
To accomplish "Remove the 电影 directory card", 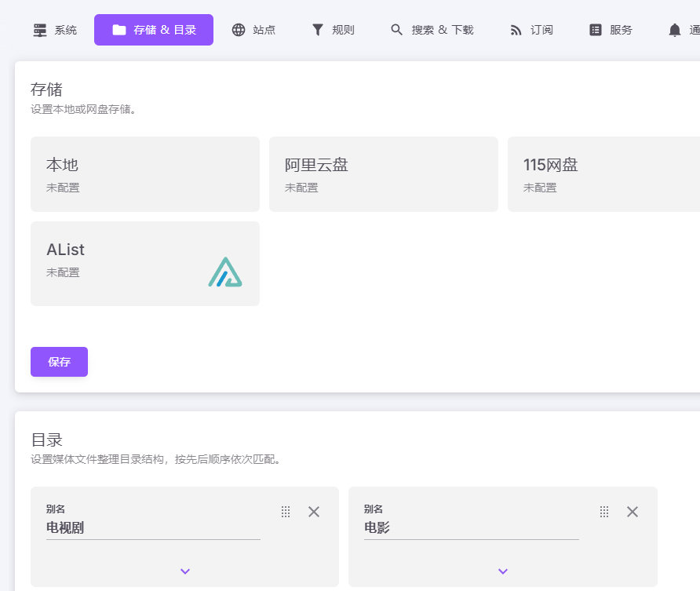I will tap(633, 512).
